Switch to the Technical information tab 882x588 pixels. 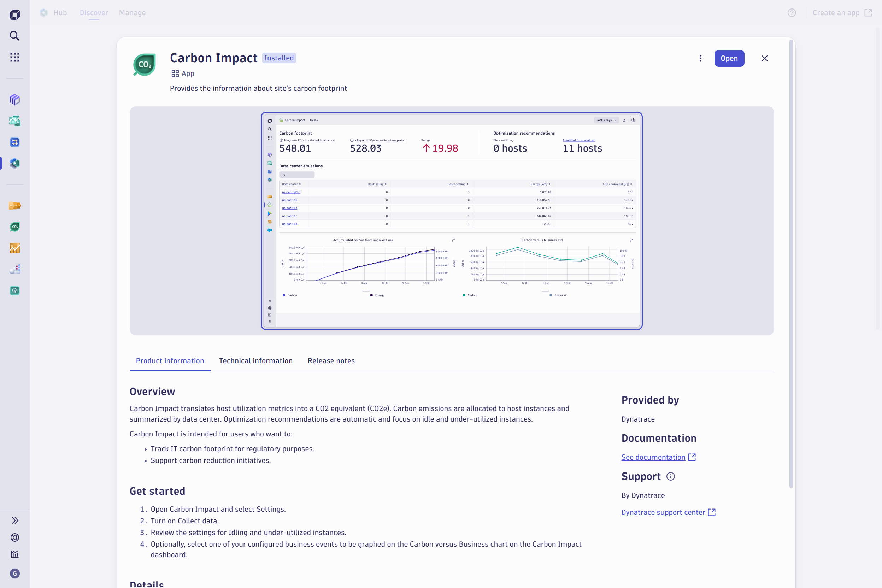[x=256, y=360]
